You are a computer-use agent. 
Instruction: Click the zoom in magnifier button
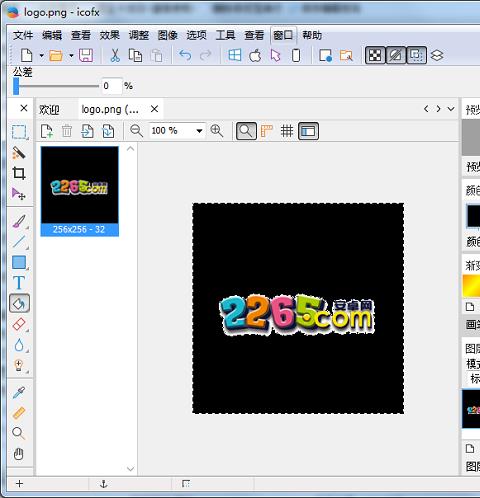click(217, 131)
